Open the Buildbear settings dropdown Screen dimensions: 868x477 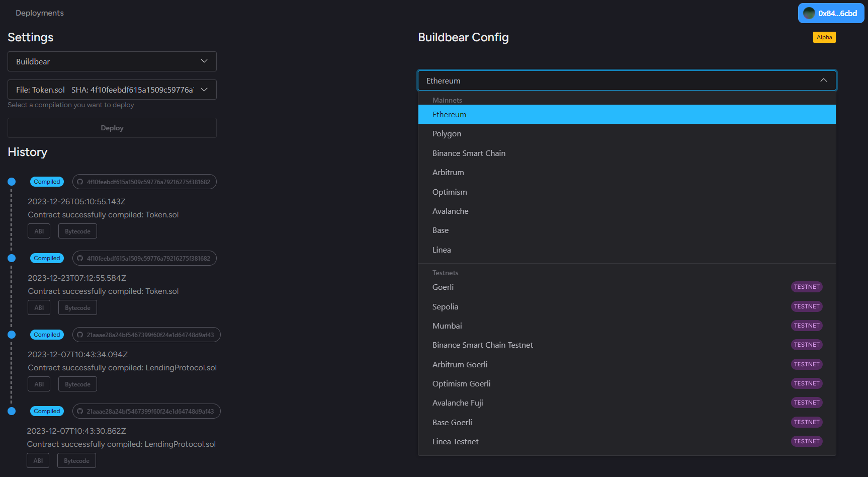tap(112, 61)
